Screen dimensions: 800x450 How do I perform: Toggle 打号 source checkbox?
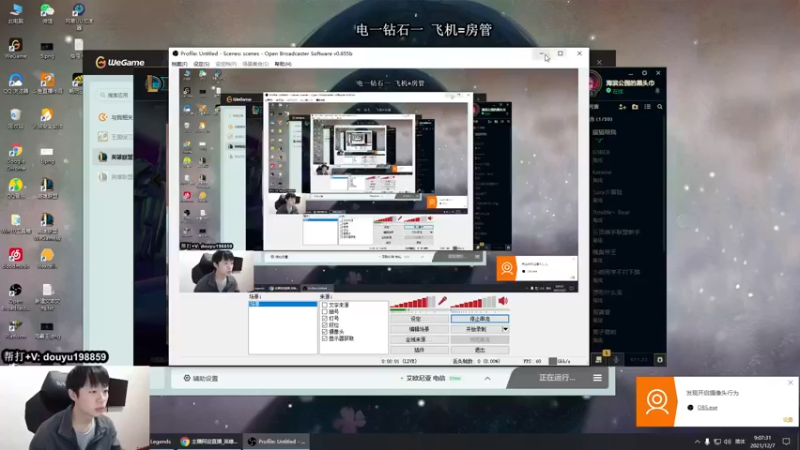324,318
